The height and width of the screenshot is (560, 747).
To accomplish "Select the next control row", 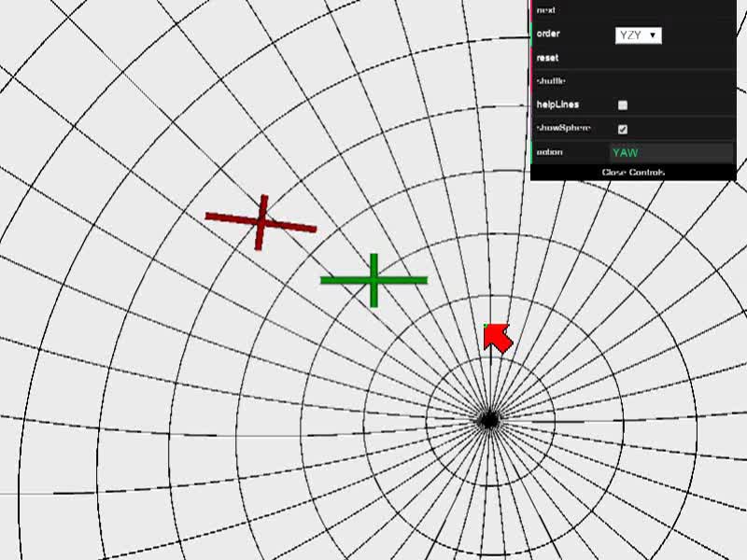I will tap(633, 10).
